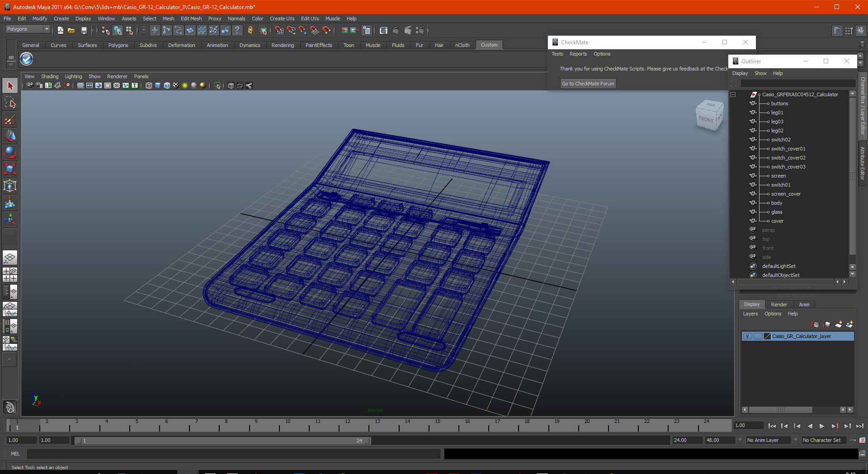Viewport: 868px width, 474px height.
Task: Open the Polygons menu set dropdown
Action: coord(28,29)
